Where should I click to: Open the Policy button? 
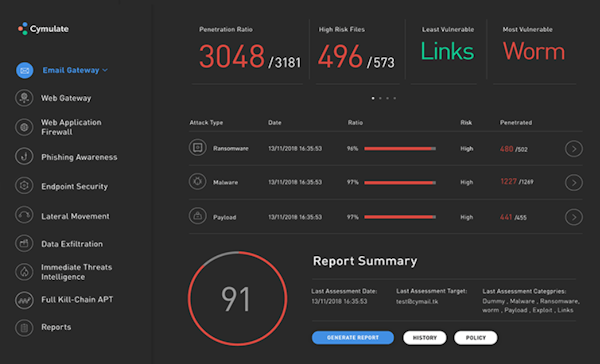click(476, 338)
